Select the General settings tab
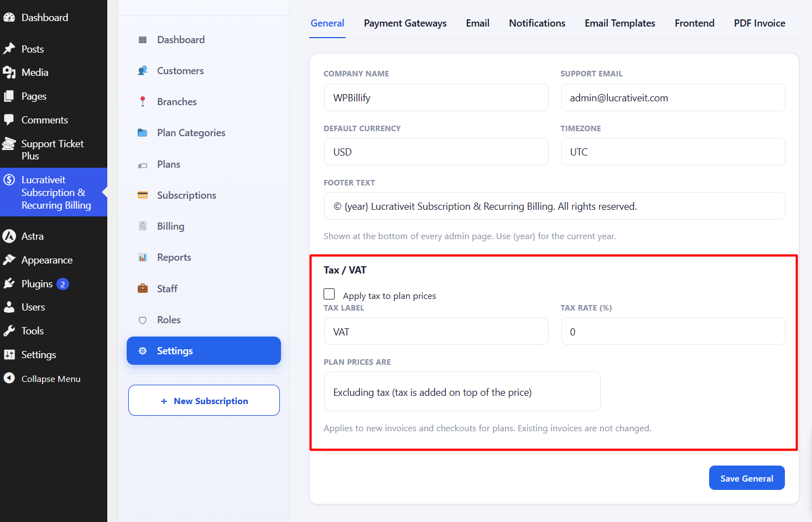Image resolution: width=812 pixels, height=522 pixels. [x=327, y=23]
